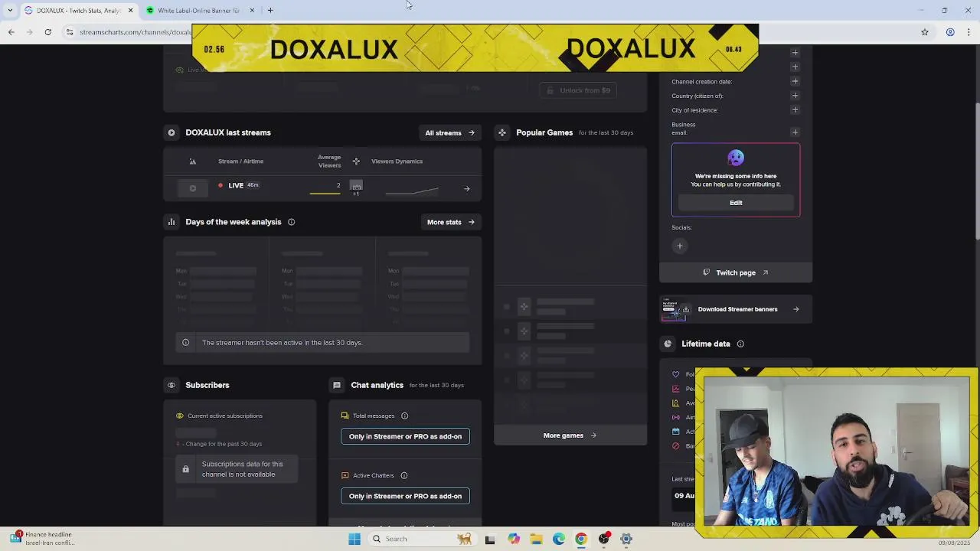980x551 pixels.
Task: Add a social link with plus button
Action: point(679,246)
